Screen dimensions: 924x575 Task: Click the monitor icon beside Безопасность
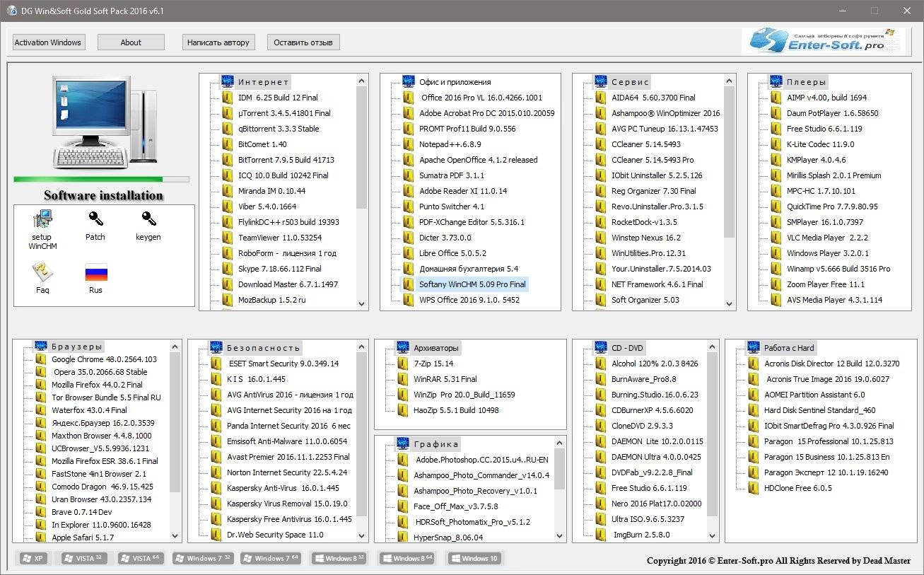[216, 347]
